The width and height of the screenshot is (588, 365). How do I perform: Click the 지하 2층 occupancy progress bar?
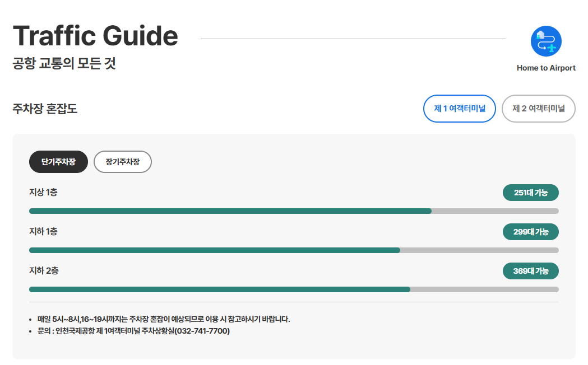tap(294, 289)
